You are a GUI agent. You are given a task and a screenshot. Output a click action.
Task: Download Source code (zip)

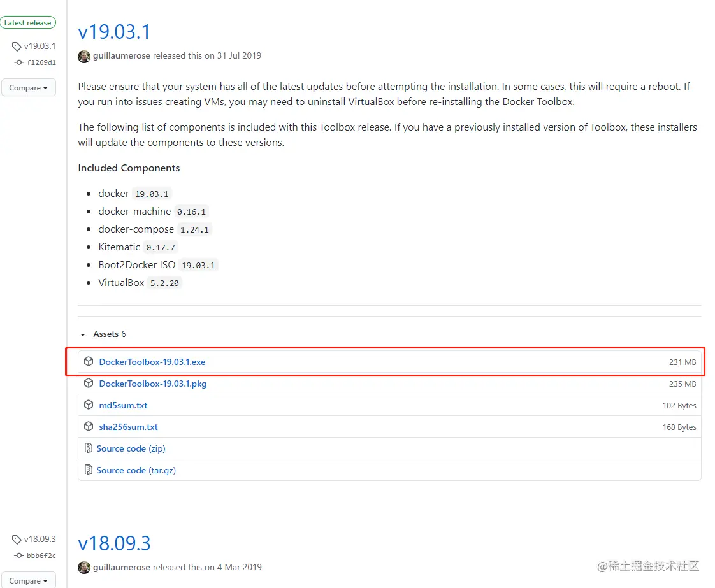[x=131, y=448]
